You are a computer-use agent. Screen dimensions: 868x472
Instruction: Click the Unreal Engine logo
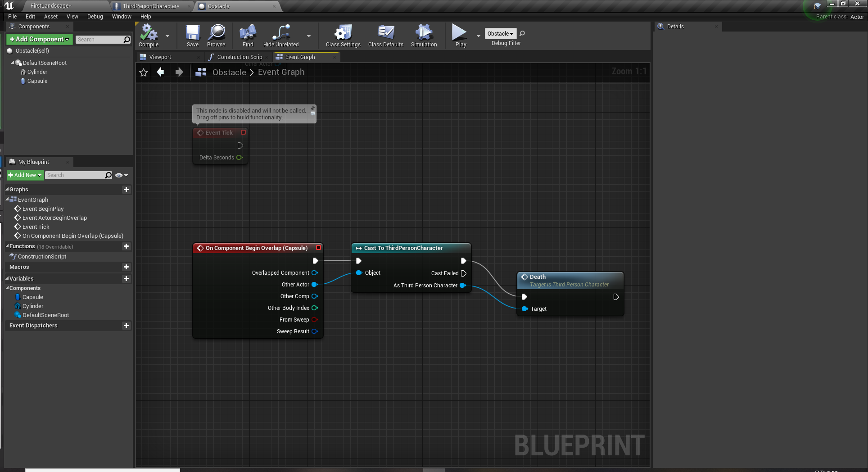coord(9,5)
